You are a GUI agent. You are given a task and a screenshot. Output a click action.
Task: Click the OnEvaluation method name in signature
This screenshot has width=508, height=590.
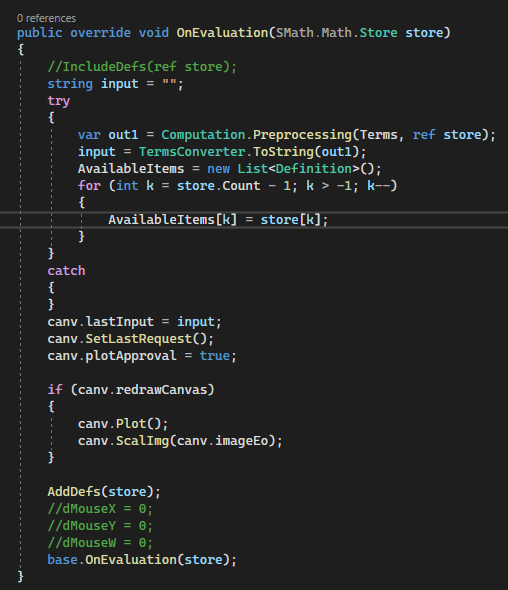[x=222, y=33]
